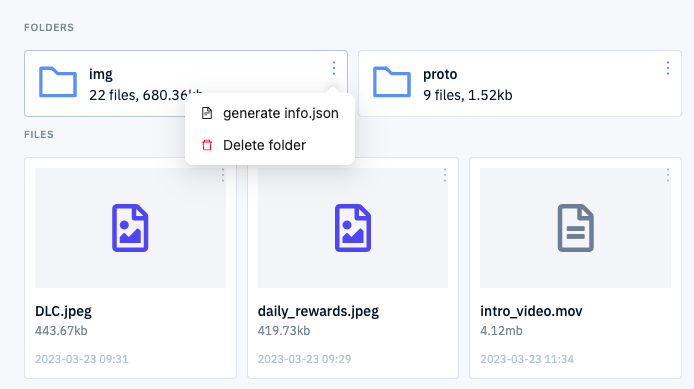
Task: Click the FILES section heading
Action: click(39, 135)
